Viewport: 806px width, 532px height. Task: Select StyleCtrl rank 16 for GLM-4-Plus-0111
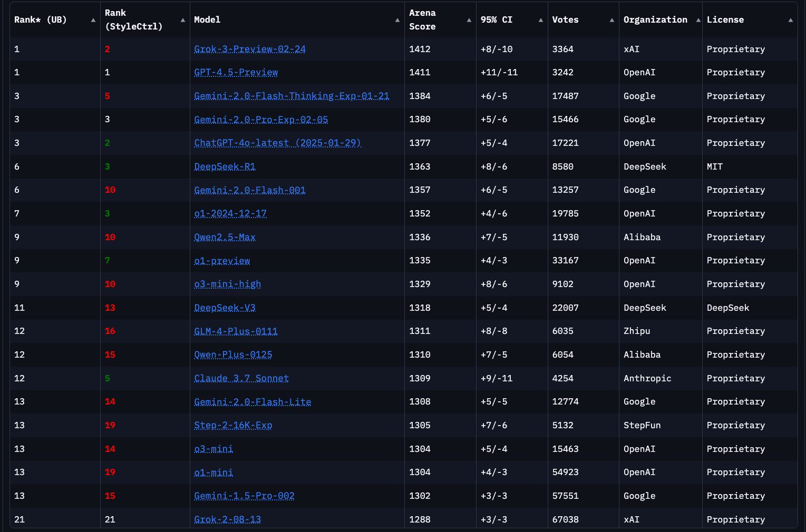point(110,331)
